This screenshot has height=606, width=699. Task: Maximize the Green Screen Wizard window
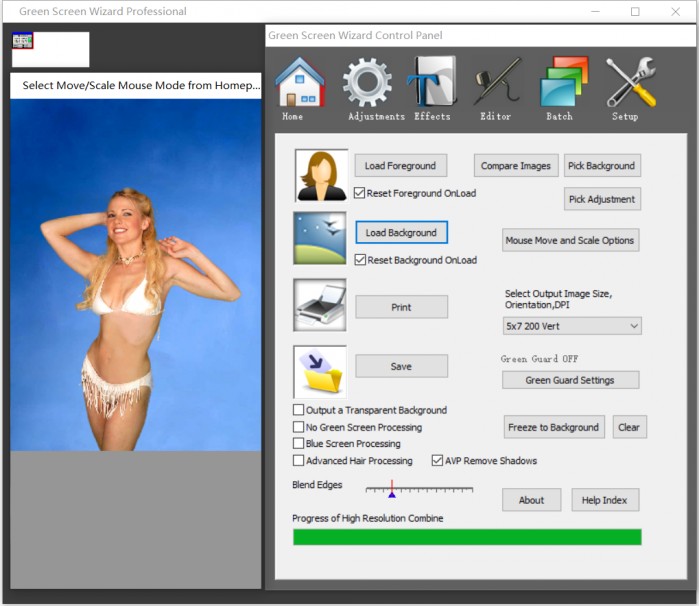(x=635, y=12)
